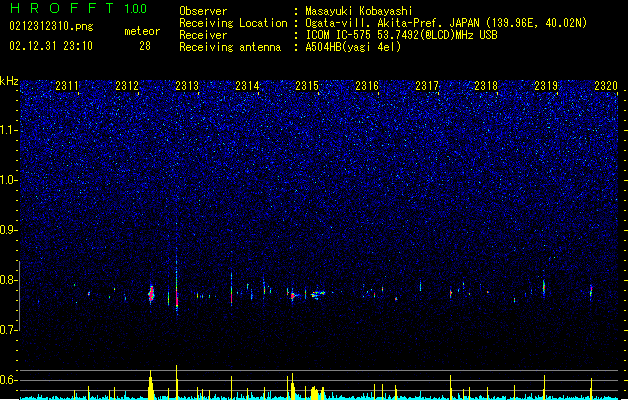The image size is (629, 400).
Task: Click the 1.1 kHz axis label
Action: 8,130
